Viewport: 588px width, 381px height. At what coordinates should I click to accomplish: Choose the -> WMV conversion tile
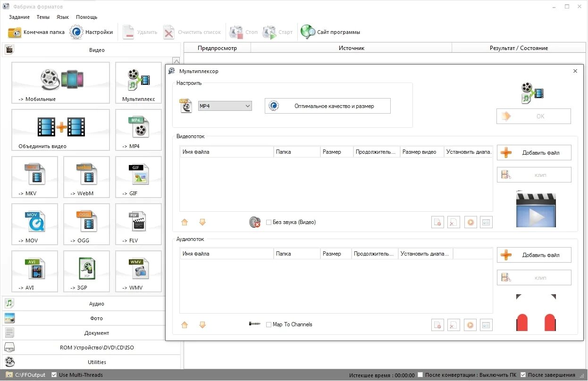click(138, 272)
